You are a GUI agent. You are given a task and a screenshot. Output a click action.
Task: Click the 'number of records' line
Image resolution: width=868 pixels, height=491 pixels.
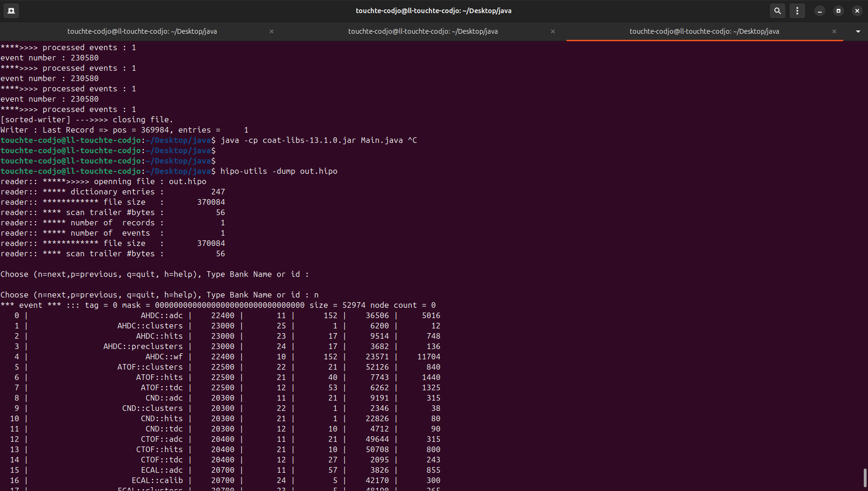tap(113, 223)
